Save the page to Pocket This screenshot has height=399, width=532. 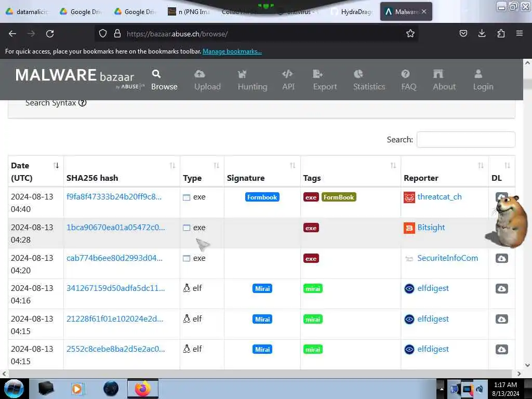click(463, 33)
